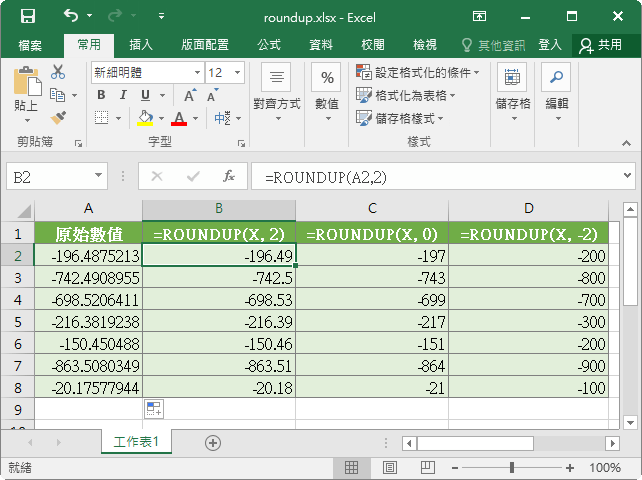Click the Name Box showing B2

click(x=49, y=177)
